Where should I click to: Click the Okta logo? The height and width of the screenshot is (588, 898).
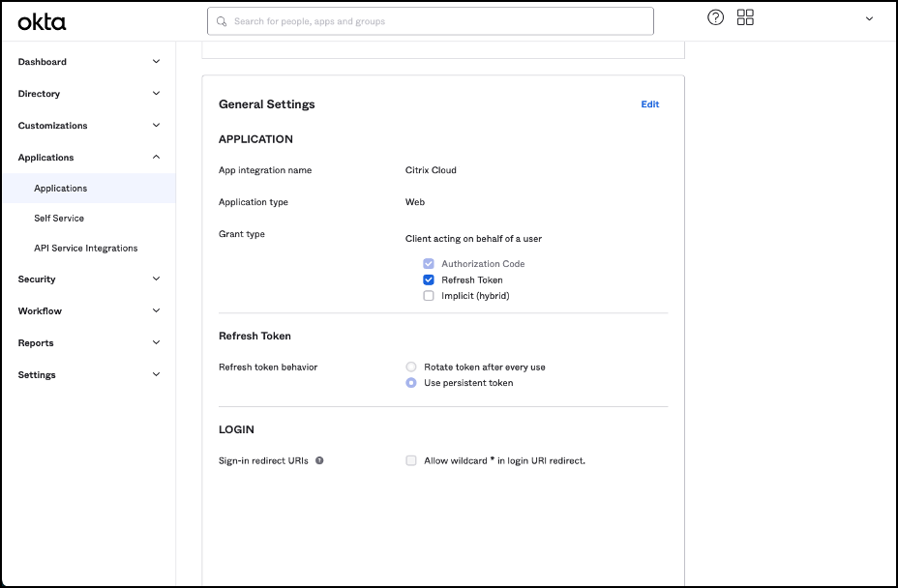point(42,21)
